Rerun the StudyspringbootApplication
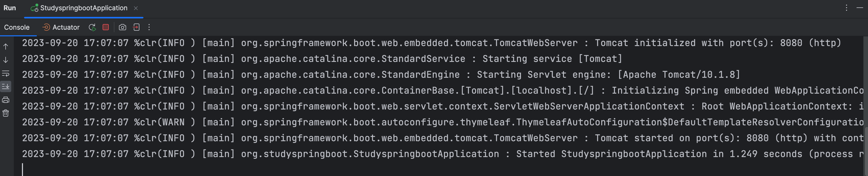This screenshot has width=868, height=176. 92,27
